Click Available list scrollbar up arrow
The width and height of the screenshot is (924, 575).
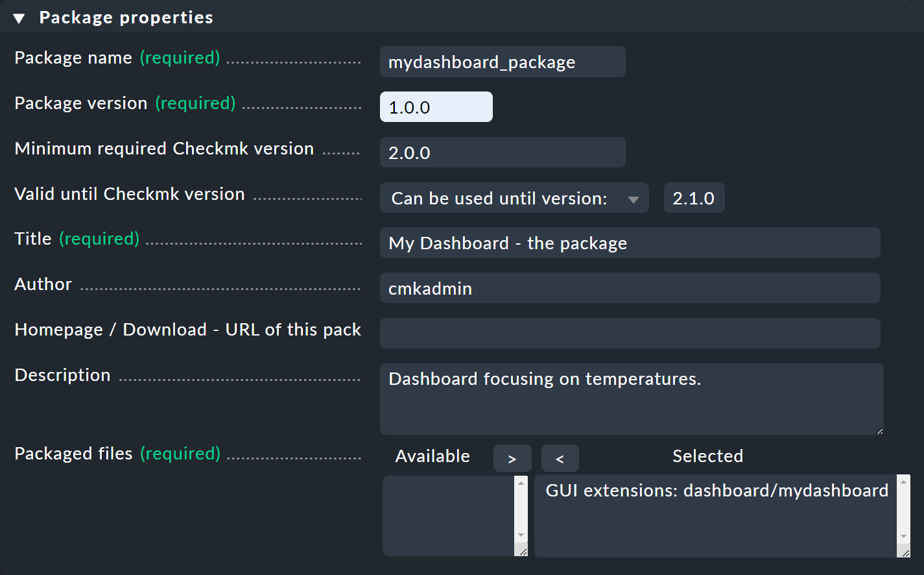pyautogui.click(x=521, y=483)
